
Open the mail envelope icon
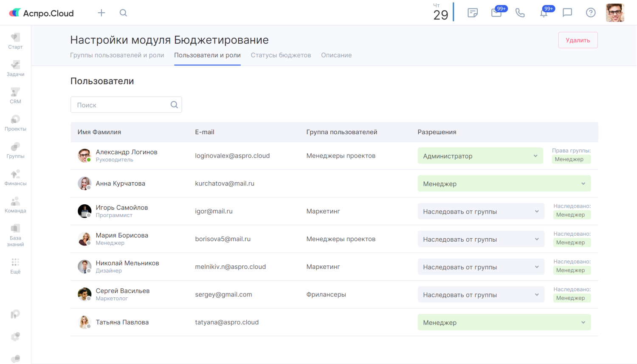coord(496,13)
